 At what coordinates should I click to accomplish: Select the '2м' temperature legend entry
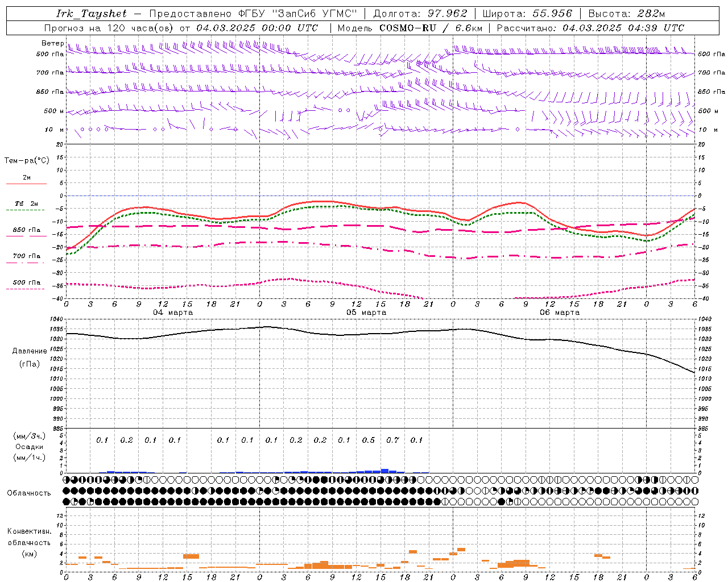coord(27,178)
